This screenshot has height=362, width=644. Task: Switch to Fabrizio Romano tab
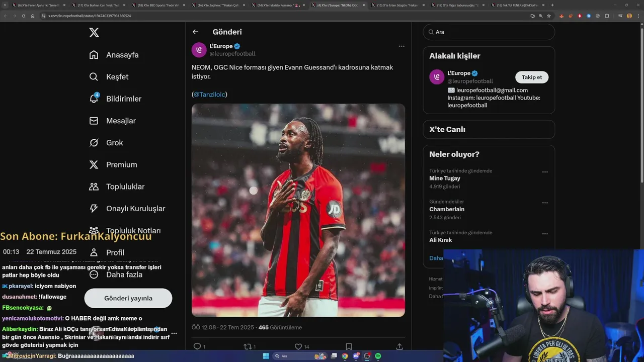(x=278, y=5)
